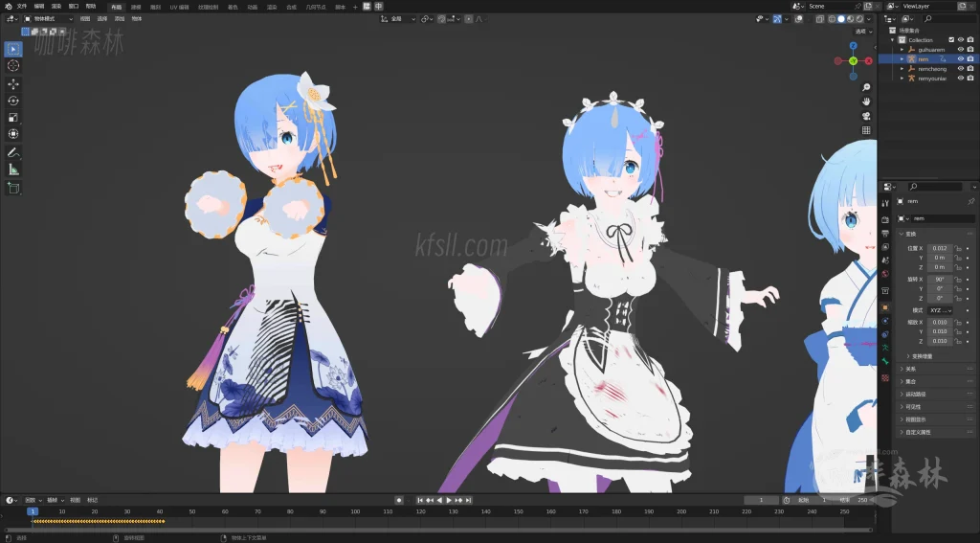Expand guhuarem in the outliner tree
The height and width of the screenshot is (543, 980).
(902, 50)
